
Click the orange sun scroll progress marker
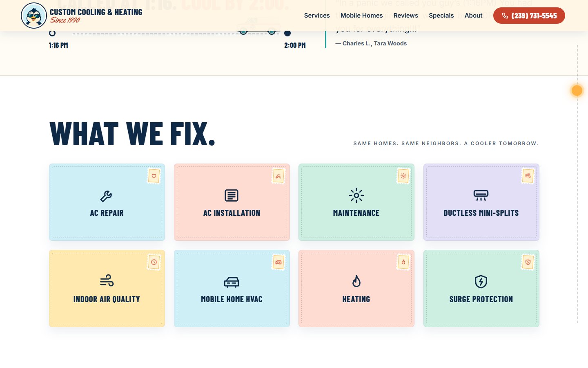[x=577, y=90]
